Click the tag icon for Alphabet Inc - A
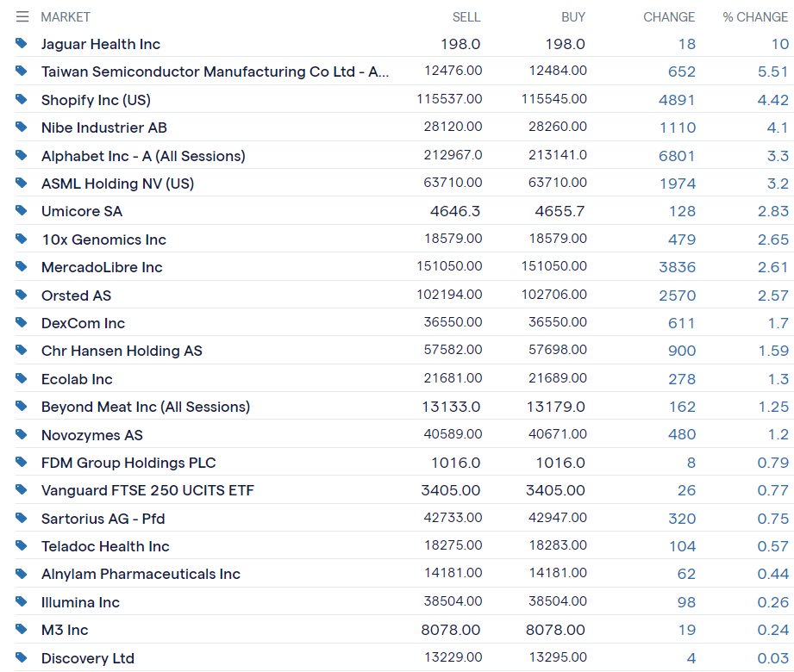The image size is (794, 672). pos(22,155)
